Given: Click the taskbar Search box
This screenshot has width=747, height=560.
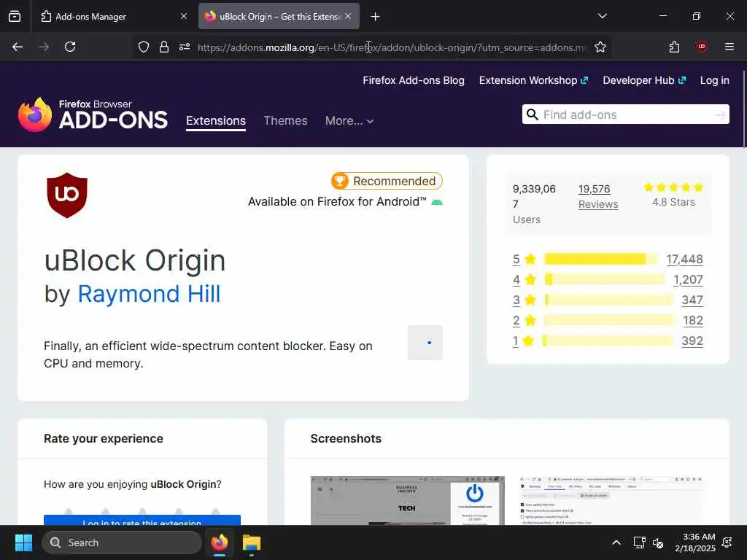Looking at the screenshot, I should click(122, 542).
